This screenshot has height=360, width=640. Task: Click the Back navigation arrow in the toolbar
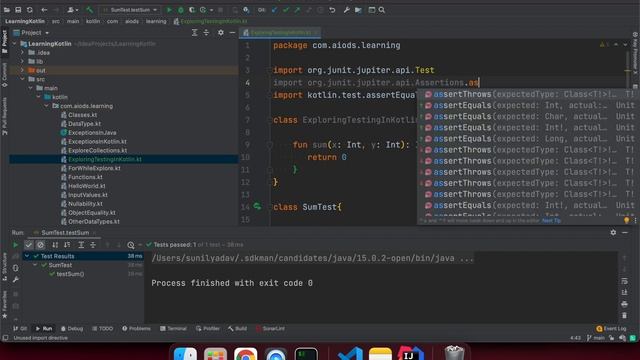point(44,10)
